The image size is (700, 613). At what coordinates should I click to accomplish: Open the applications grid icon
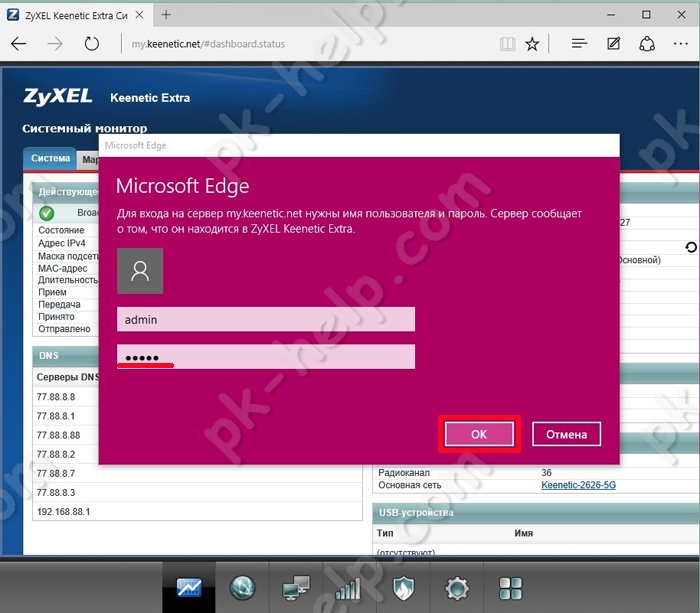click(510, 588)
